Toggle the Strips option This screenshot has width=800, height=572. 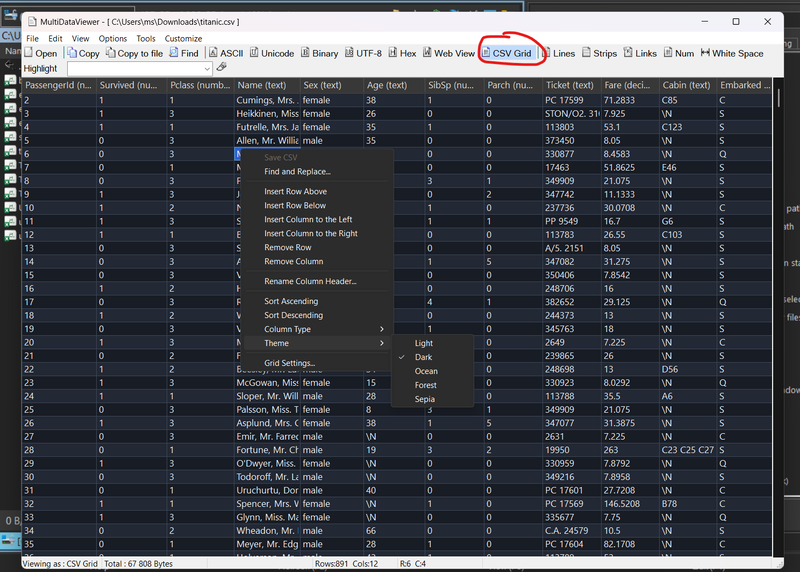(599, 53)
